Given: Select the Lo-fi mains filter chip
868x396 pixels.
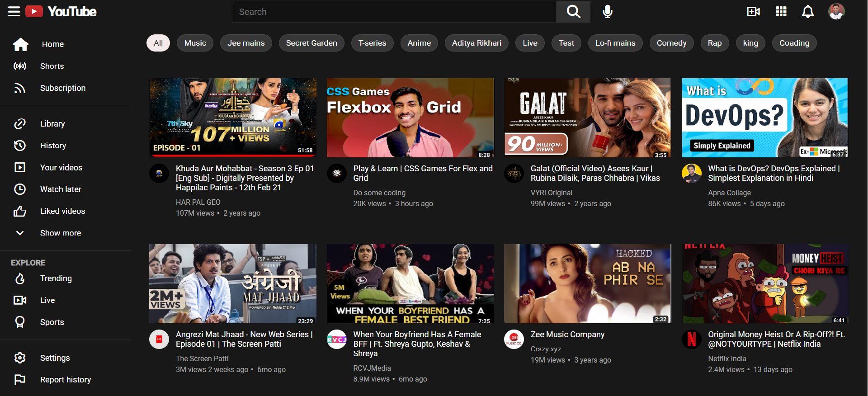Looking at the screenshot, I should (x=615, y=43).
